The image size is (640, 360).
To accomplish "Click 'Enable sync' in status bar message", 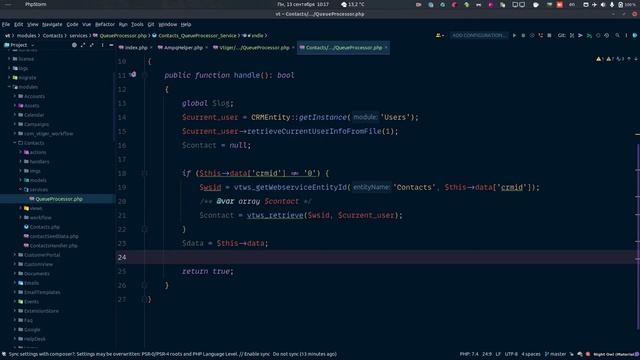I will [x=257, y=354].
